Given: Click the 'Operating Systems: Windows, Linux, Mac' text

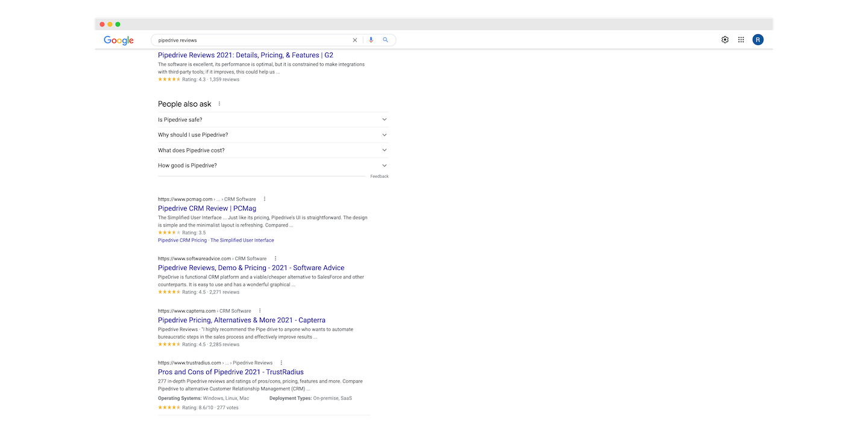Looking at the screenshot, I should point(203,398).
